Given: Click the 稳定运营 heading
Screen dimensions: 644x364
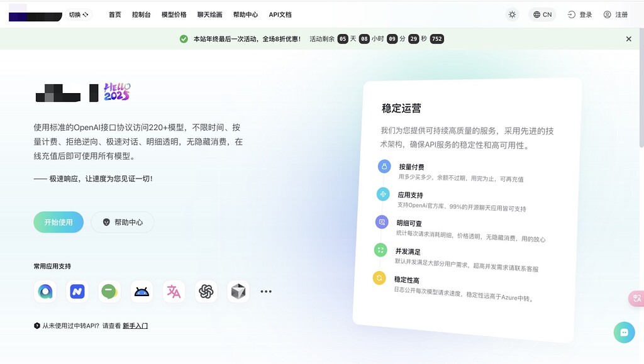Looking at the screenshot, I should [x=401, y=108].
